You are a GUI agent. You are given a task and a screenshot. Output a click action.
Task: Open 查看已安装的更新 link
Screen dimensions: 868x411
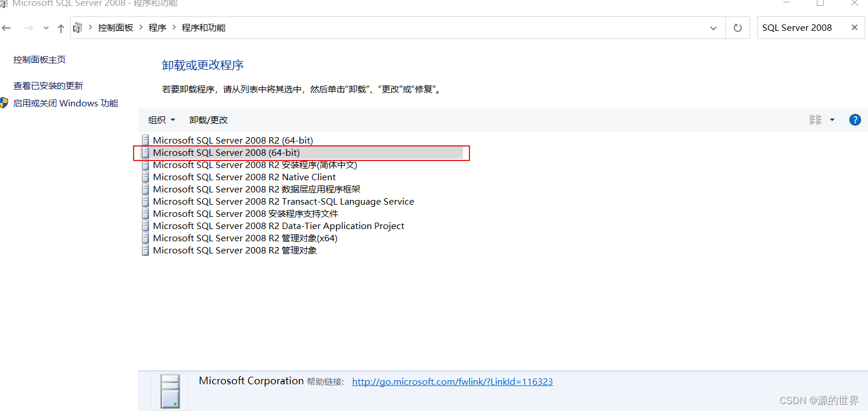tap(48, 86)
